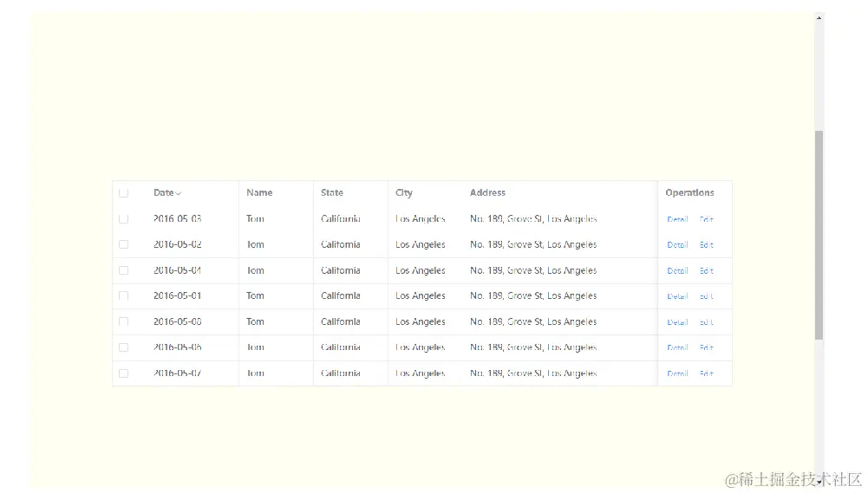
Task: Click Los Angeles city in 2016-05-07 row
Action: (x=421, y=373)
